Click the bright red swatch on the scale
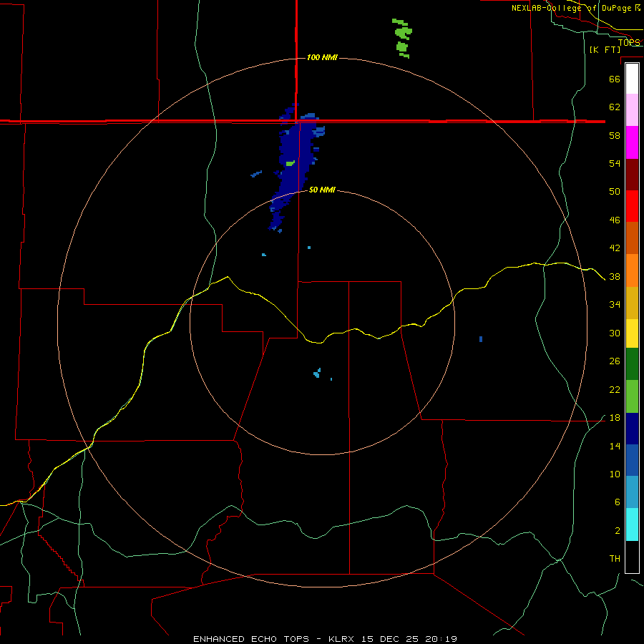The width and height of the screenshot is (644, 644). (632, 206)
